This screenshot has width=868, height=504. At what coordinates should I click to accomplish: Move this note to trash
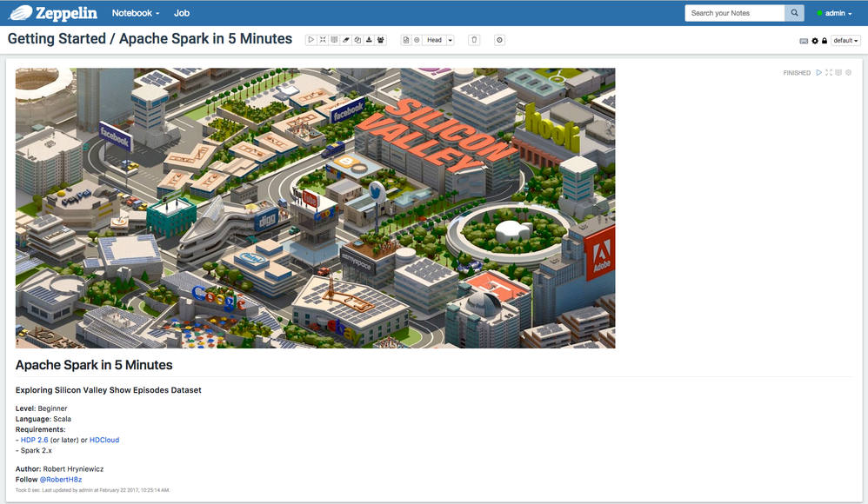click(x=474, y=40)
